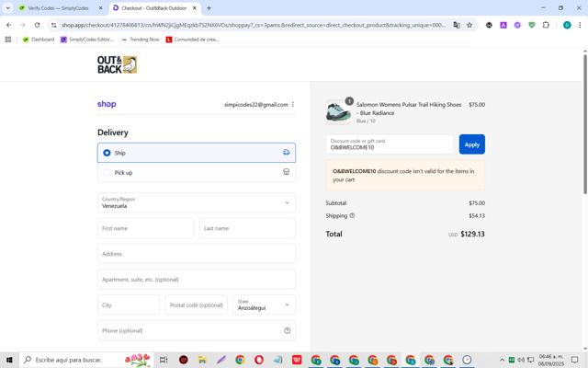This screenshot has width=588, height=368.
Task: Click the $54.13 shipping cost
Action: tap(477, 215)
